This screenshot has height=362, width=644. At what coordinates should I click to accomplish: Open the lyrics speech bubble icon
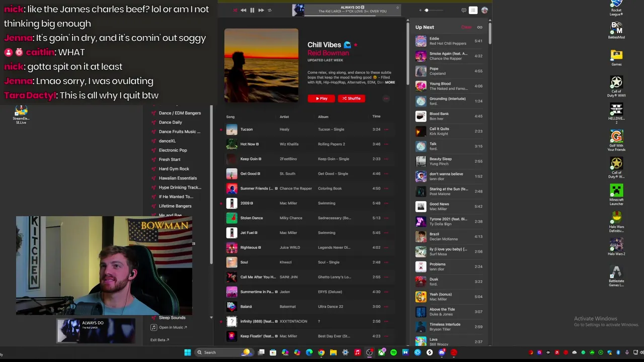463,10
